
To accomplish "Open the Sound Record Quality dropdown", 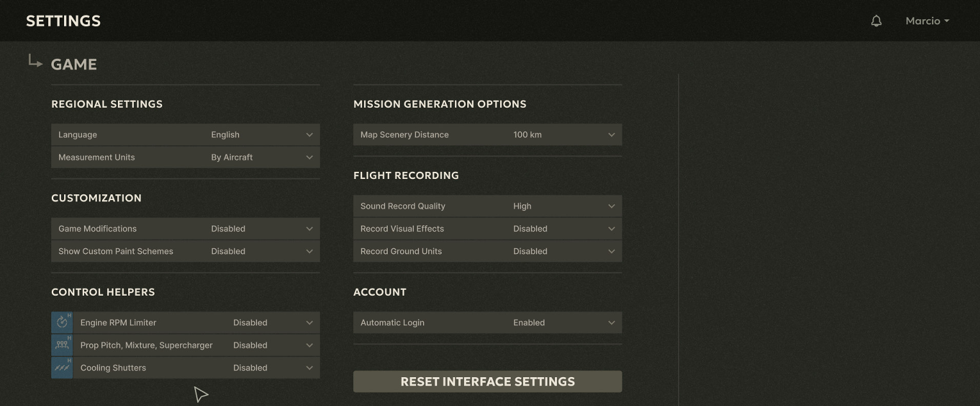I will point(488,206).
